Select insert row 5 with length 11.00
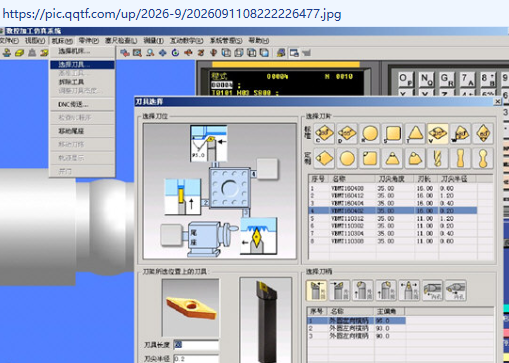The width and height of the screenshot is (509, 363). click(x=393, y=219)
